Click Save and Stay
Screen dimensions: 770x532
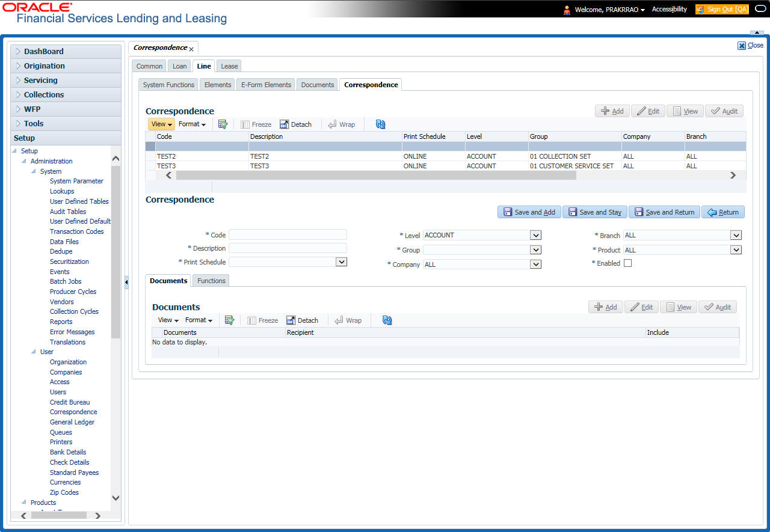pos(595,212)
